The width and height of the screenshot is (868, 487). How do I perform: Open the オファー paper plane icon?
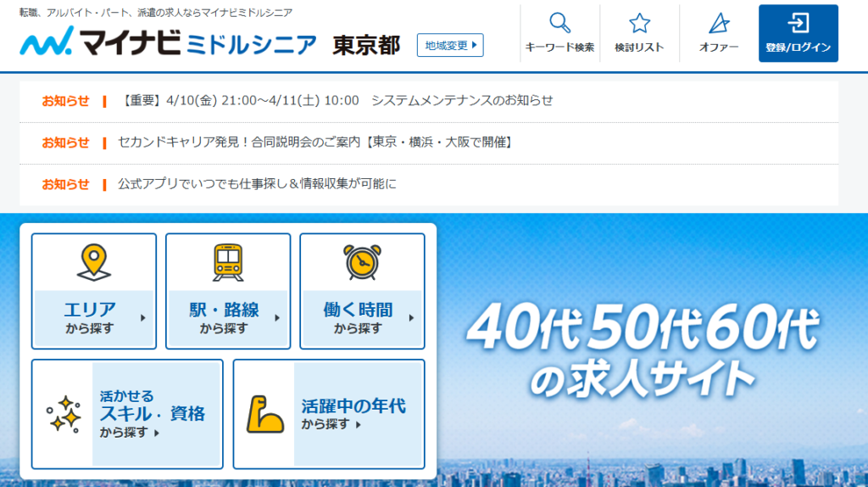pos(719,24)
